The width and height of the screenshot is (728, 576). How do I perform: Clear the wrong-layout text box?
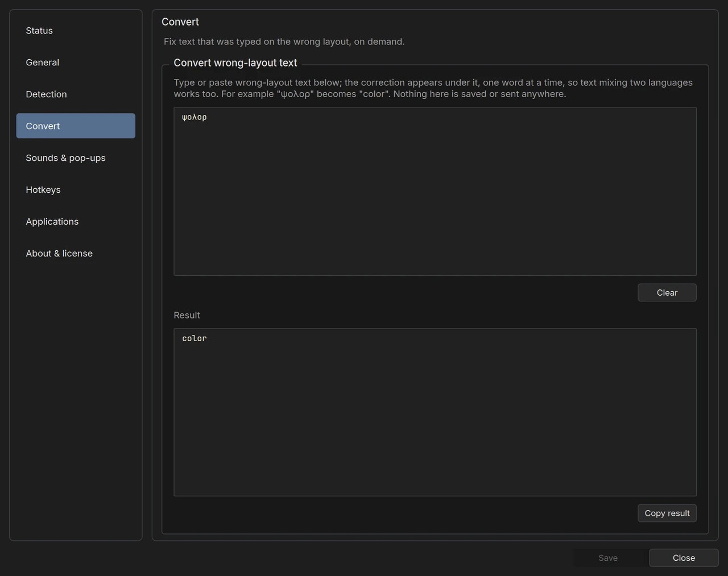(x=667, y=293)
